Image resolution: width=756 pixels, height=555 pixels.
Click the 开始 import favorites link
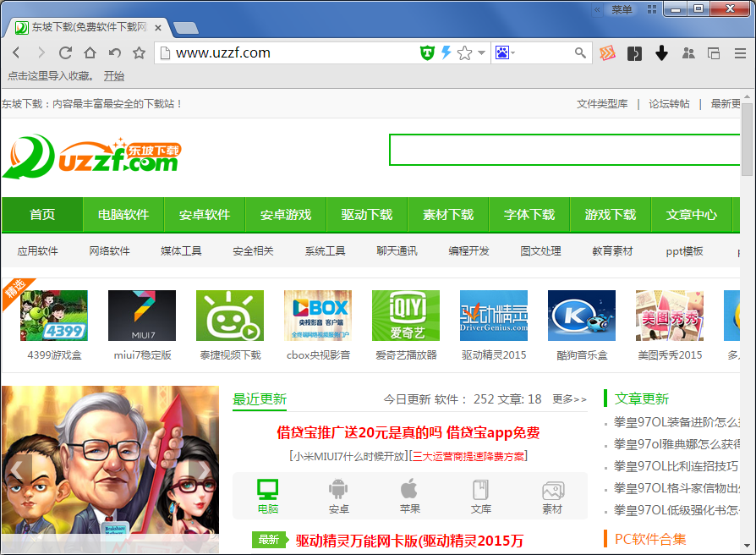(114, 76)
